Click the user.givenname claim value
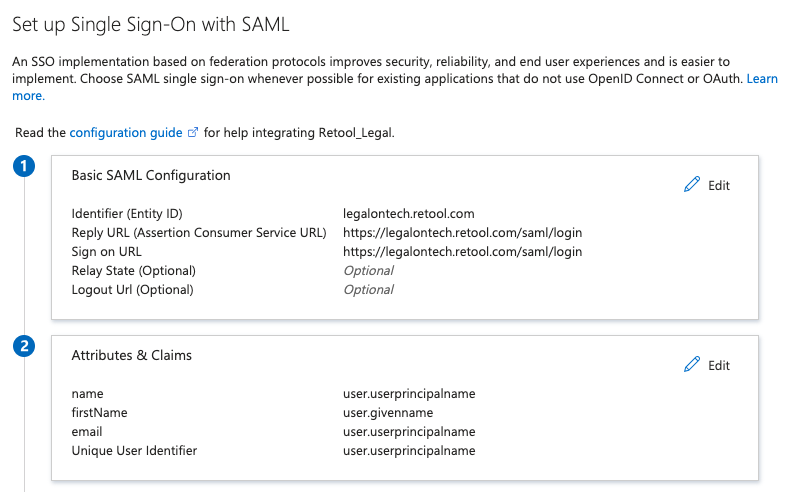 388,413
